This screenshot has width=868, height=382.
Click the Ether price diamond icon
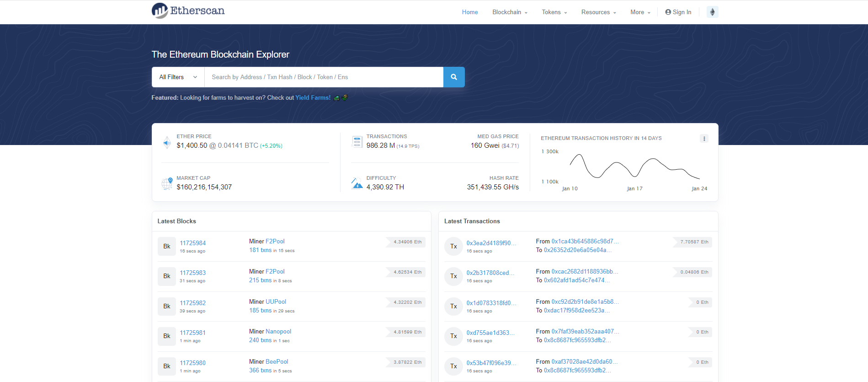pos(167,142)
